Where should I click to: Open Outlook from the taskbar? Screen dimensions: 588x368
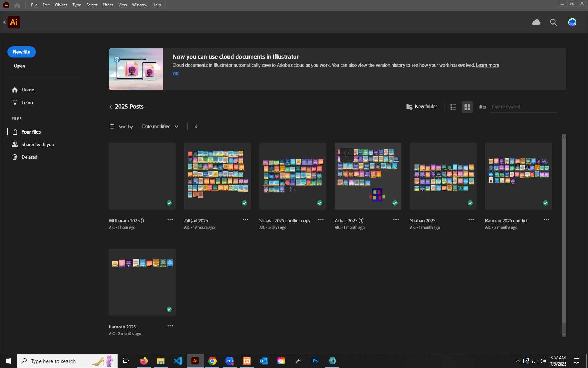(x=264, y=361)
